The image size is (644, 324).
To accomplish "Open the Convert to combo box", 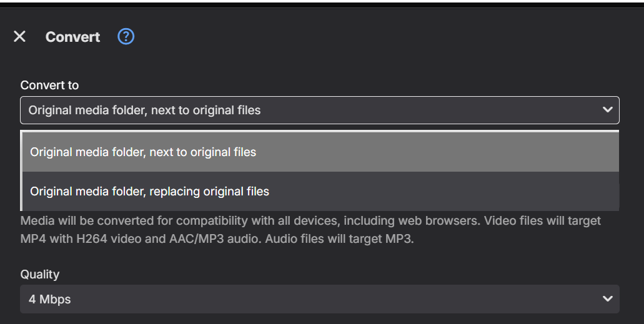I will point(319,110).
